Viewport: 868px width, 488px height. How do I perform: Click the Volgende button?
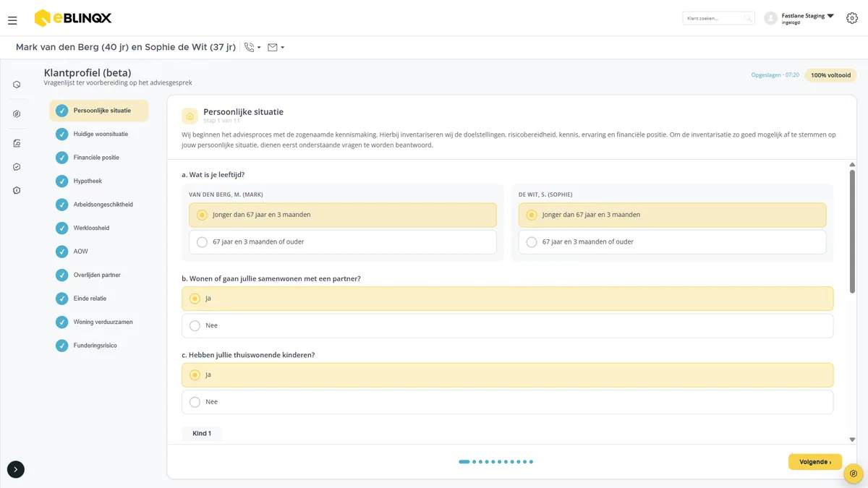[815, 462]
